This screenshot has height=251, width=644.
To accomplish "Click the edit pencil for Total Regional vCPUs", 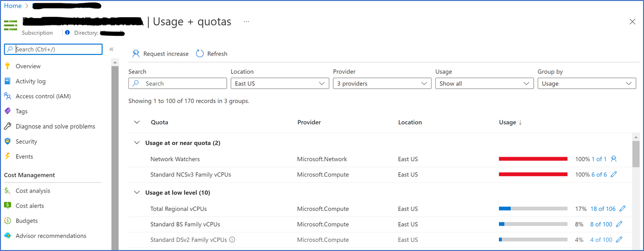I will point(623,209).
